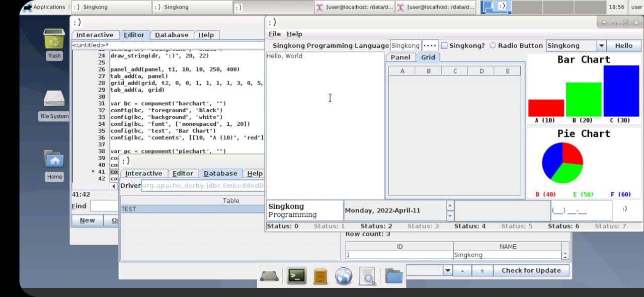The height and width of the screenshot is (297, 644).
Task: Switch to the Grid tab
Action: point(428,57)
